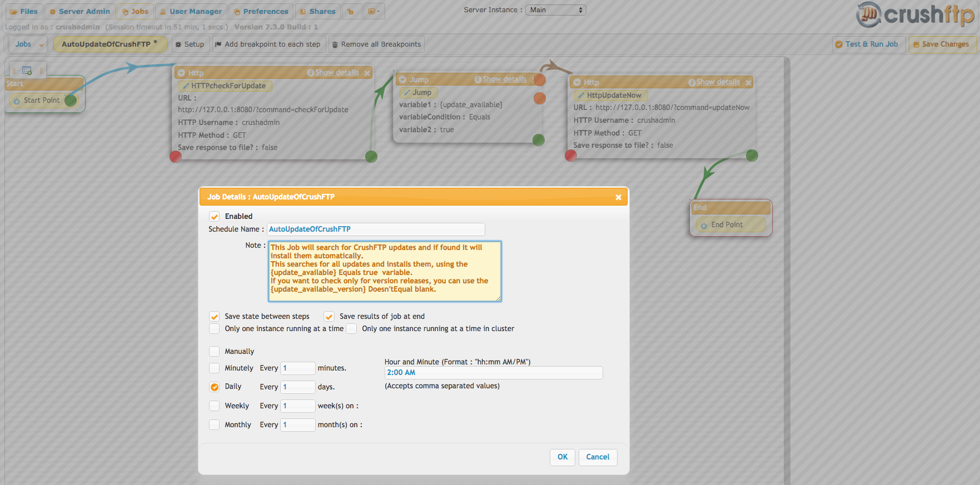
Task: Collapse the HttpUpdateNow step arrow icon
Action: tap(577, 82)
